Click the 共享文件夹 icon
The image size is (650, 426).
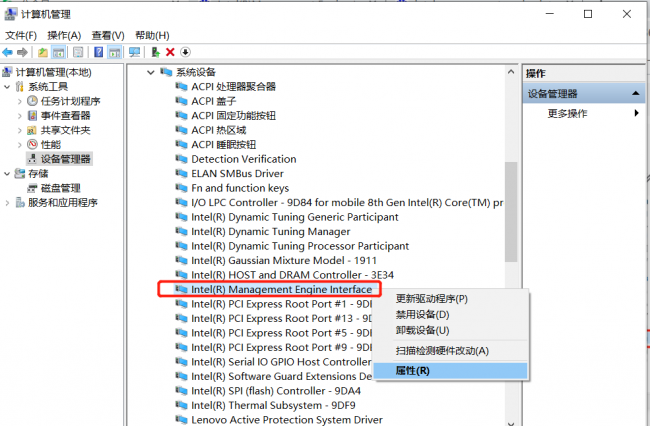(32, 130)
